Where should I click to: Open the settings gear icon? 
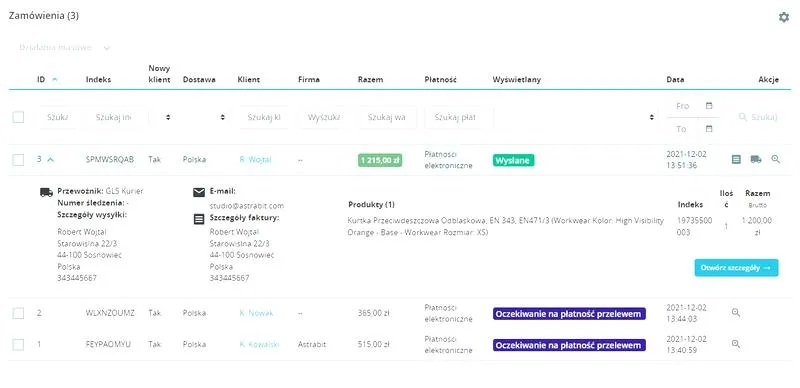[784, 17]
